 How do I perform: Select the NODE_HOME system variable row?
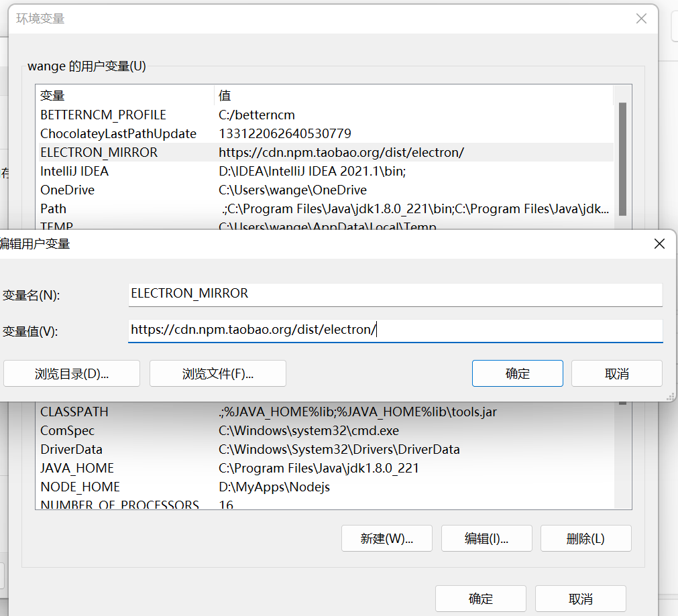coord(80,487)
